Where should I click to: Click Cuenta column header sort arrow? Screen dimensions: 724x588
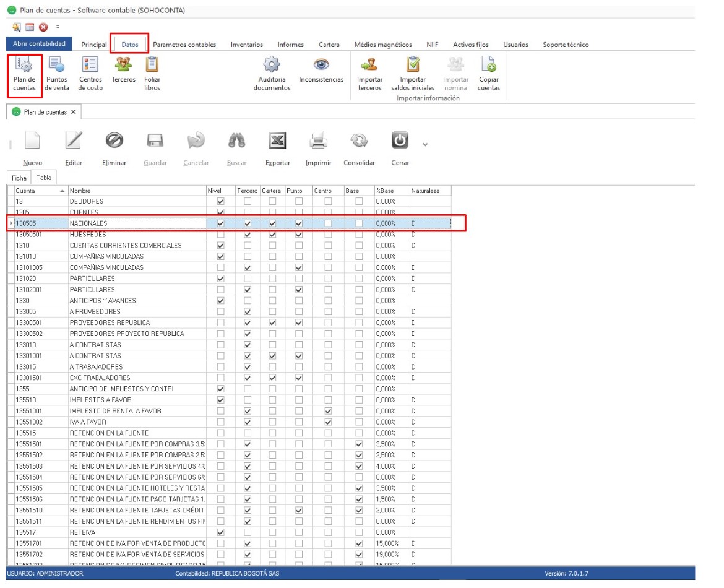point(62,191)
